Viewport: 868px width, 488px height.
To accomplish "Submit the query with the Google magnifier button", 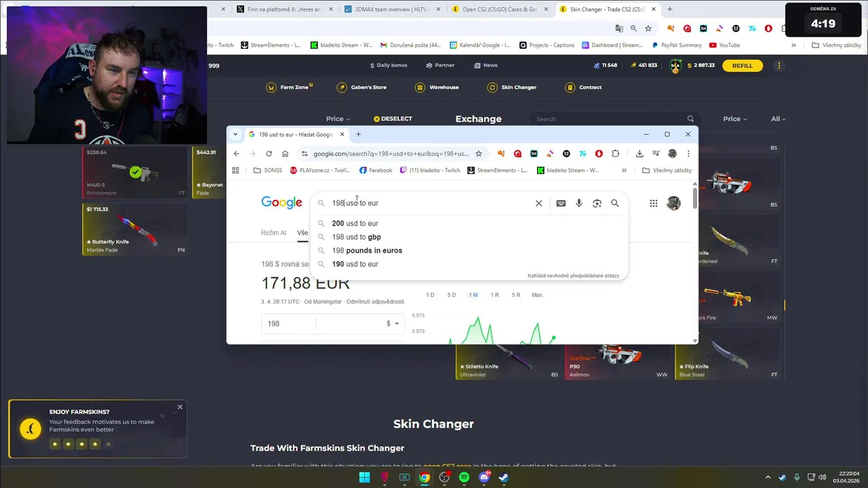I will pos(615,203).
